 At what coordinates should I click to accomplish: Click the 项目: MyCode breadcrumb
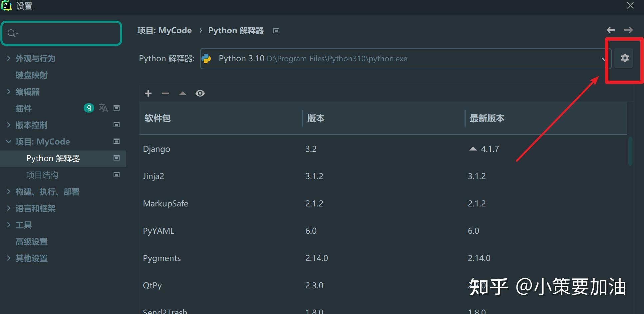pos(165,30)
